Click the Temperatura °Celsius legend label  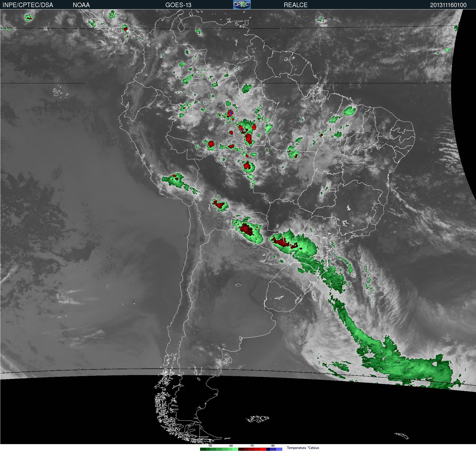303,448
